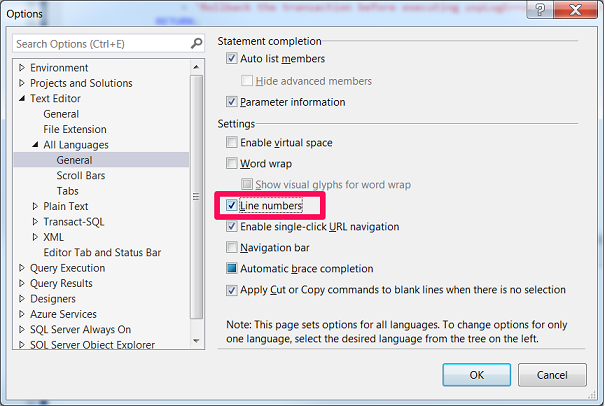Toggle the Navigation bar checkbox
The height and width of the screenshot is (406, 605).
pos(233,248)
